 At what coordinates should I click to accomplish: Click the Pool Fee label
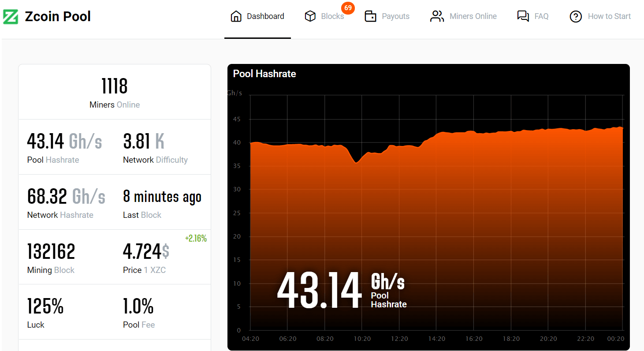[x=139, y=325]
